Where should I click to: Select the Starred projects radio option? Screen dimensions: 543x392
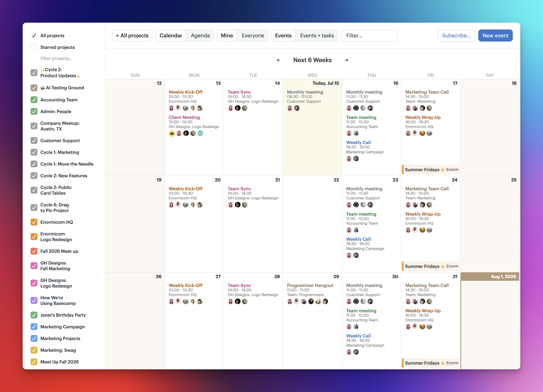pyautogui.click(x=34, y=47)
